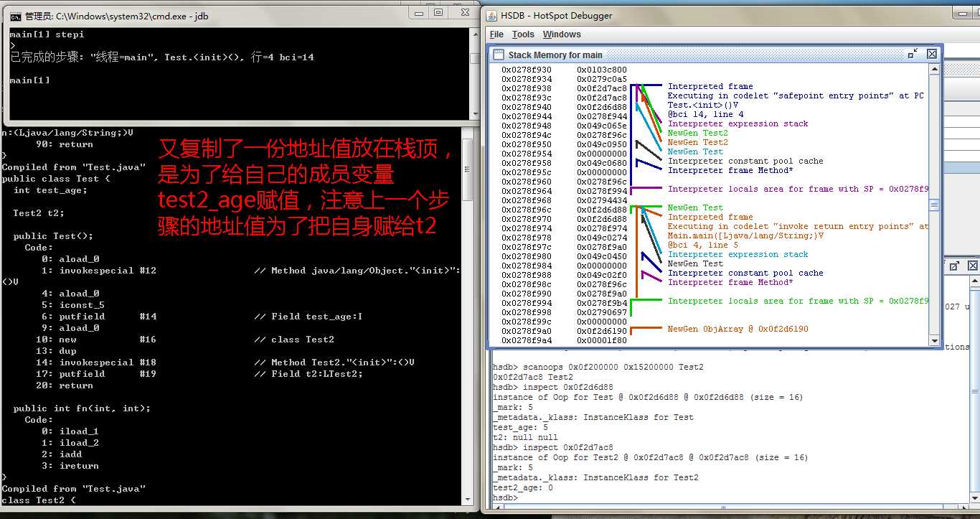
Task: Open the Tools menu in HSDB
Action: click(x=523, y=34)
